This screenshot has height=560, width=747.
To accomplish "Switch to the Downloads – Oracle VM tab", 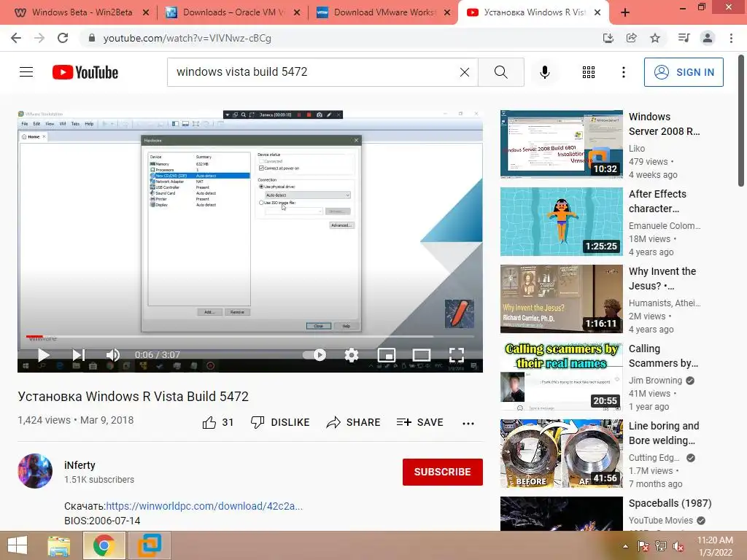I will [x=233, y=12].
